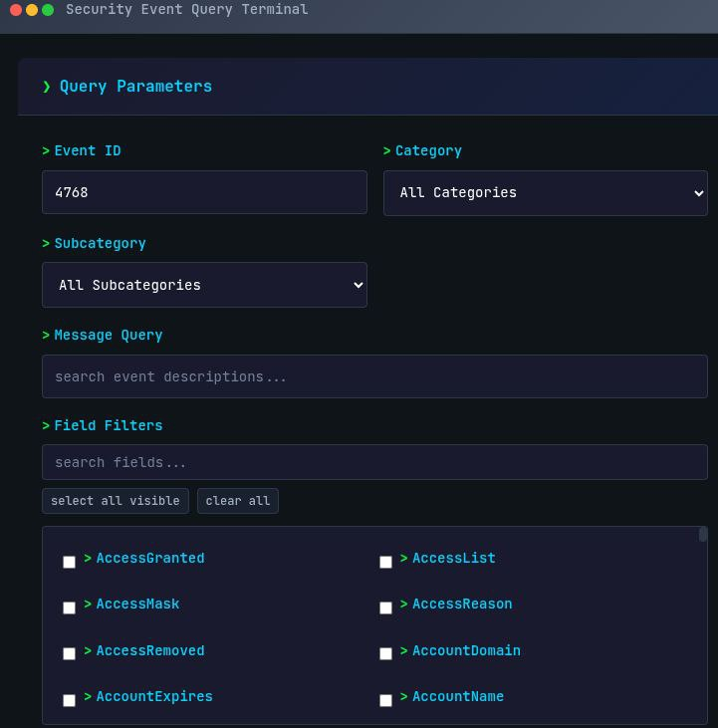
Task: Click the yellow minimize window dot
Action: click(32, 10)
